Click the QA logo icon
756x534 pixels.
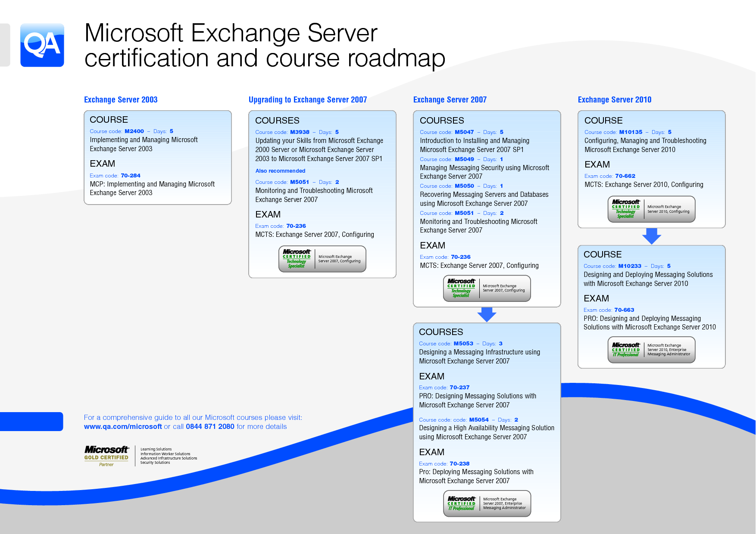42,45
